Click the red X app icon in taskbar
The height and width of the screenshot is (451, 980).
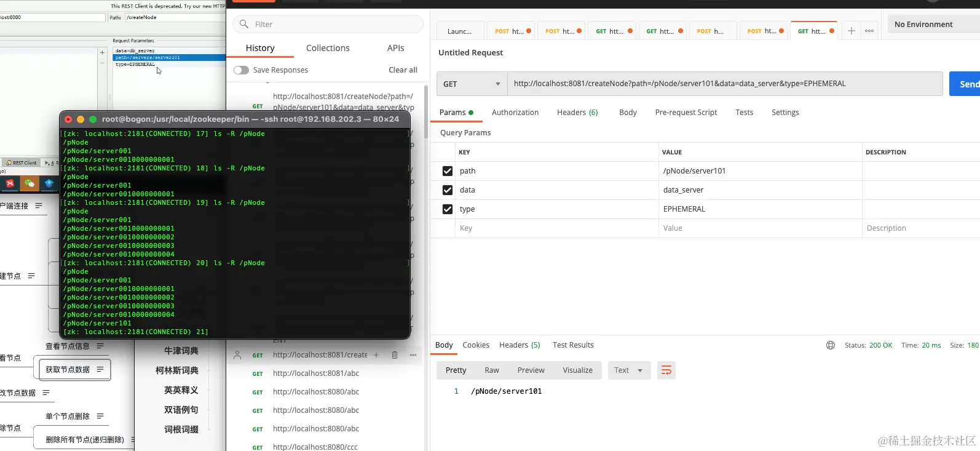[x=10, y=183]
